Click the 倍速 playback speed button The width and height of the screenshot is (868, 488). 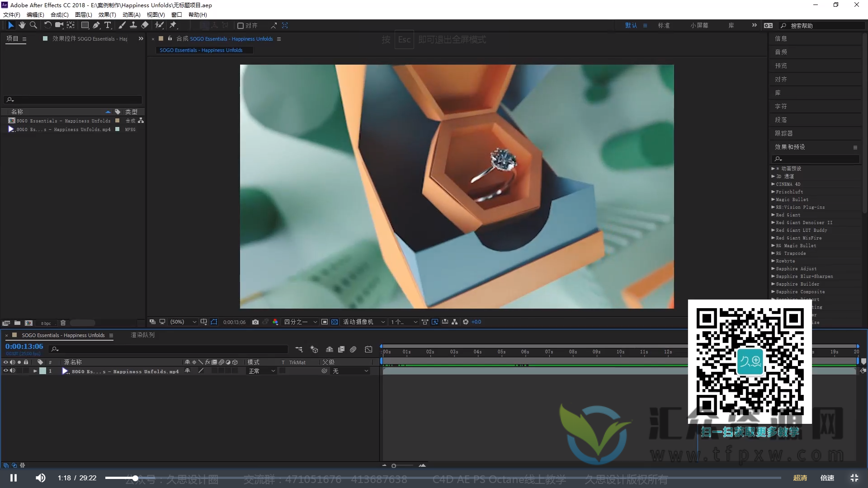click(827, 478)
